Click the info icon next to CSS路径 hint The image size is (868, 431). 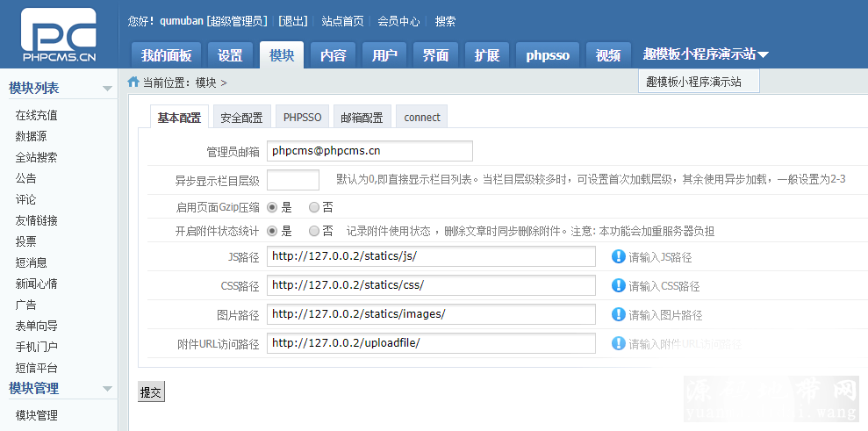tap(618, 285)
